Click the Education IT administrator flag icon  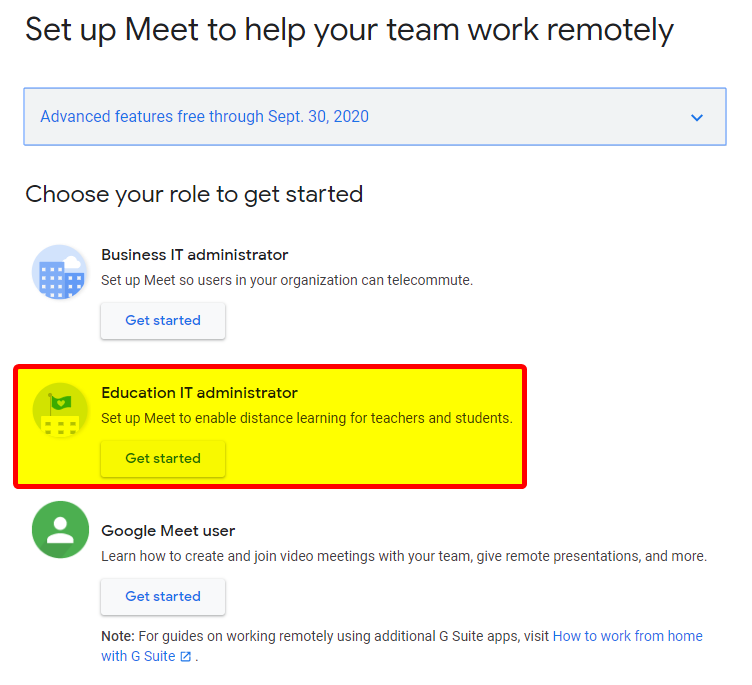pos(60,411)
